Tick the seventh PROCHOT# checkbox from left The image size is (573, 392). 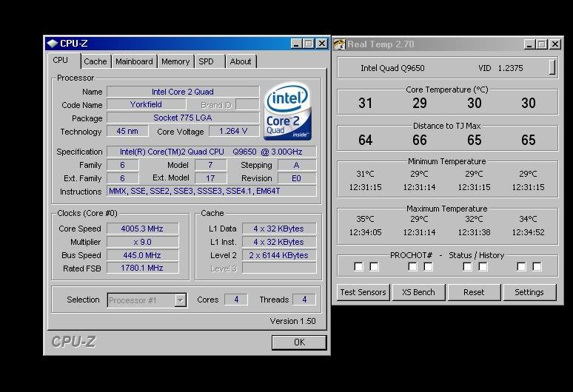point(521,266)
